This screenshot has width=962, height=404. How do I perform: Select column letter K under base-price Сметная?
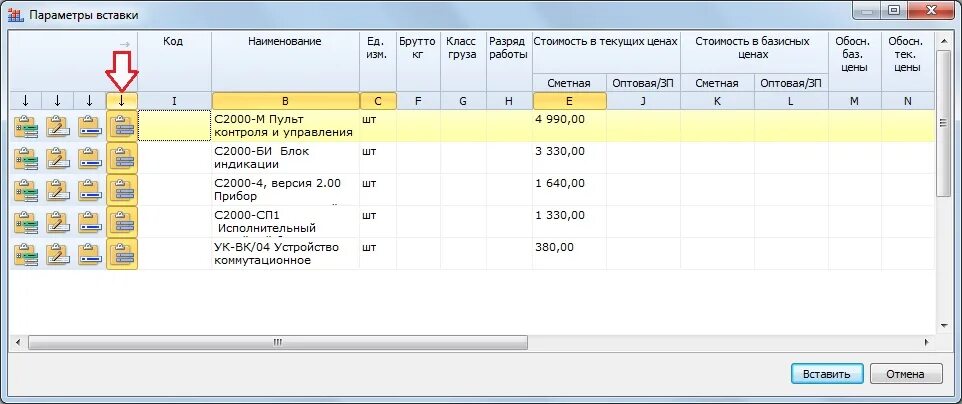(x=717, y=101)
